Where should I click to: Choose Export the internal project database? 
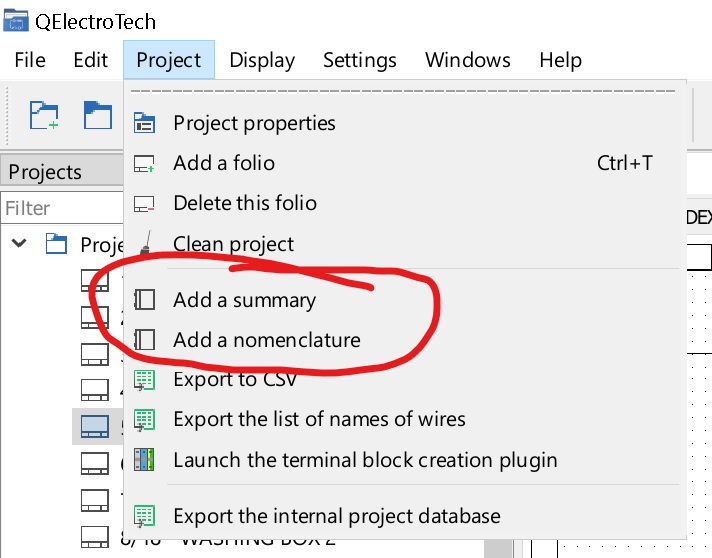(x=336, y=516)
